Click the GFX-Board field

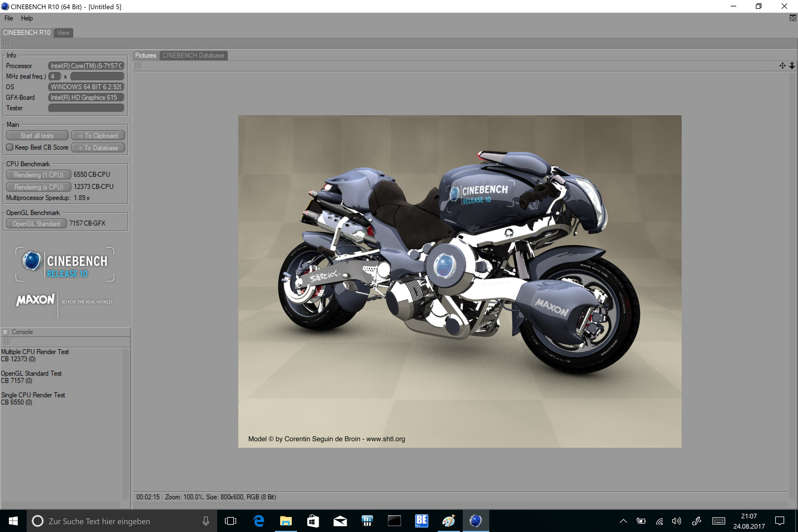86,98
